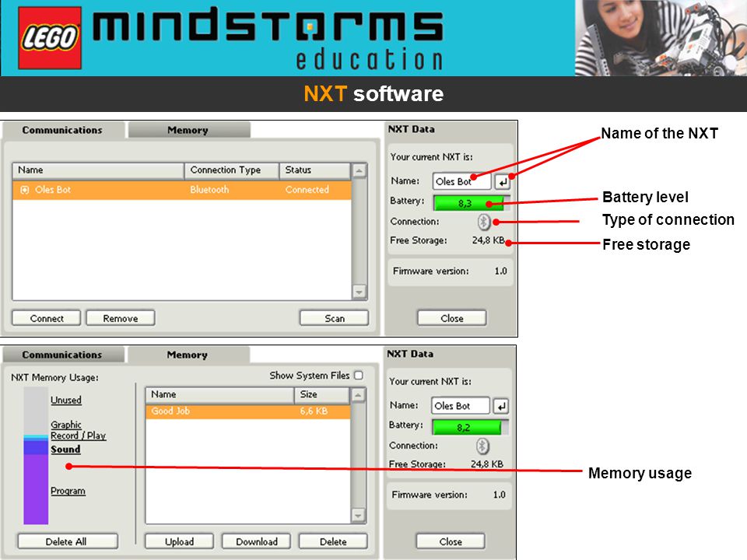The image size is (747, 560).
Task: Click the Name column header in file list
Action: (x=219, y=395)
